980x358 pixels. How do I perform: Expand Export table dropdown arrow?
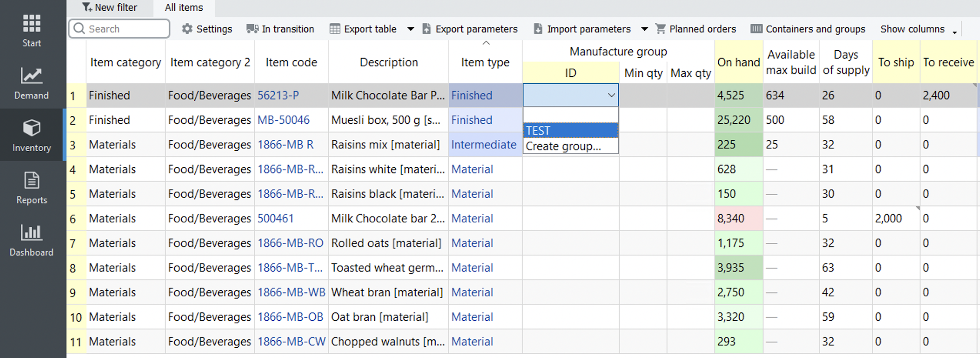(411, 29)
